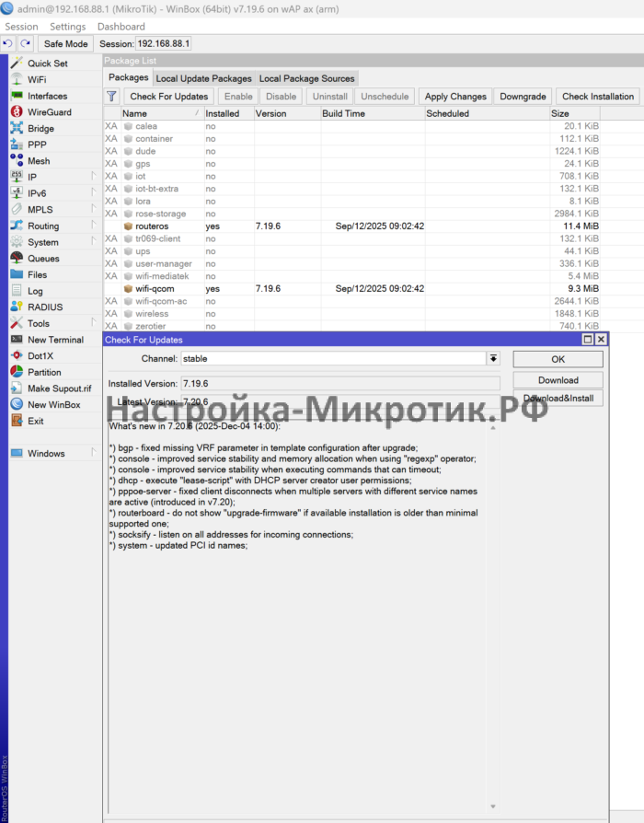This screenshot has width=644, height=823.
Task: Click the System gear icon in sidebar
Action: point(17,242)
